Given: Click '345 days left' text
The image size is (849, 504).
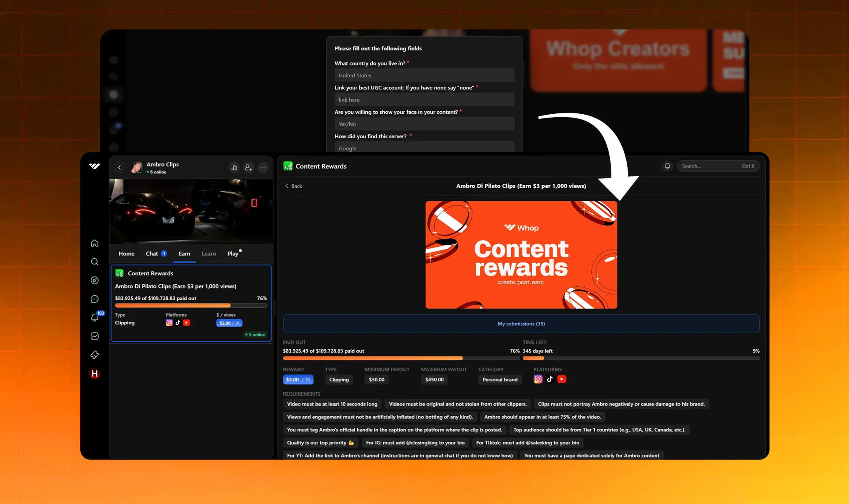Looking at the screenshot, I should tap(538, 351).
